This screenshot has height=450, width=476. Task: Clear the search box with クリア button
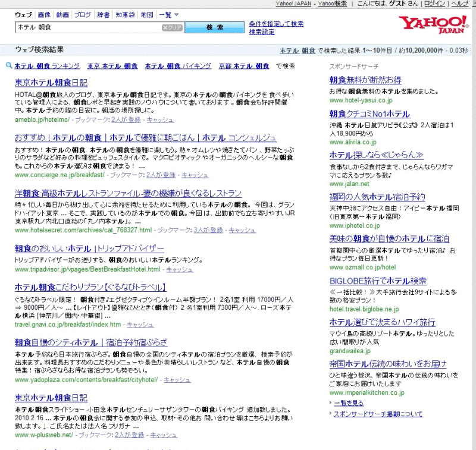click(172, 28)
